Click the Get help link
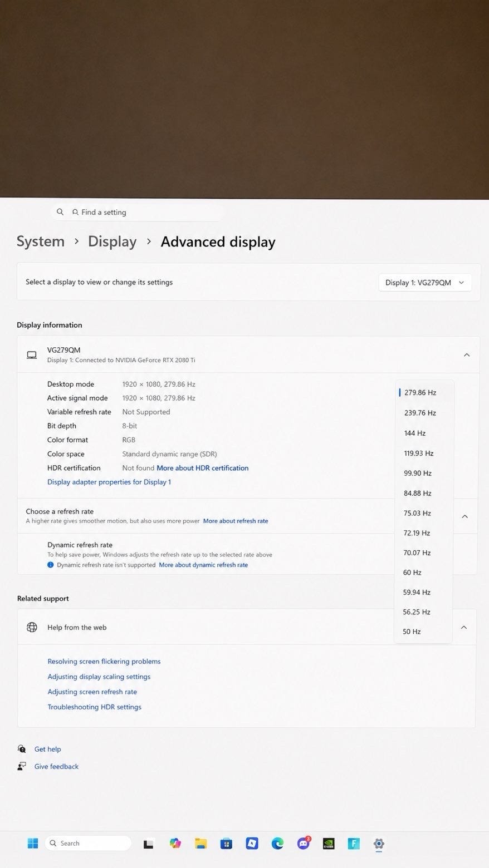Screen dimensions: 489x868 [48, 749]
